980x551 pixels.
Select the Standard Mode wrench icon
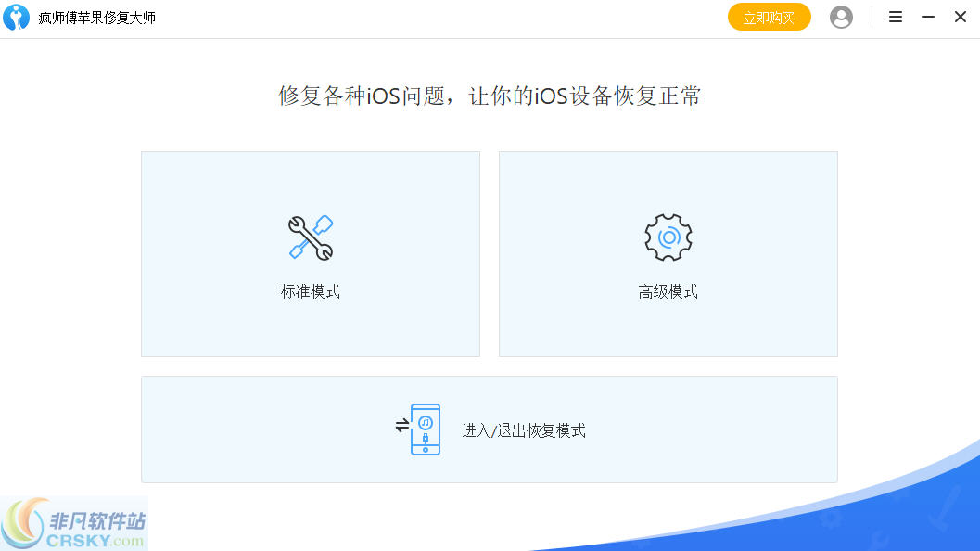tap(311, 237)
